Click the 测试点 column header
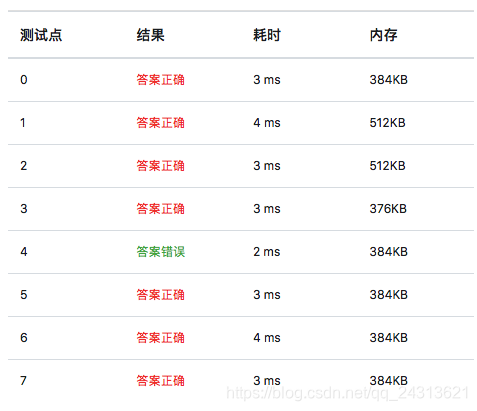 pyautogui.click(x=41, y=35)
